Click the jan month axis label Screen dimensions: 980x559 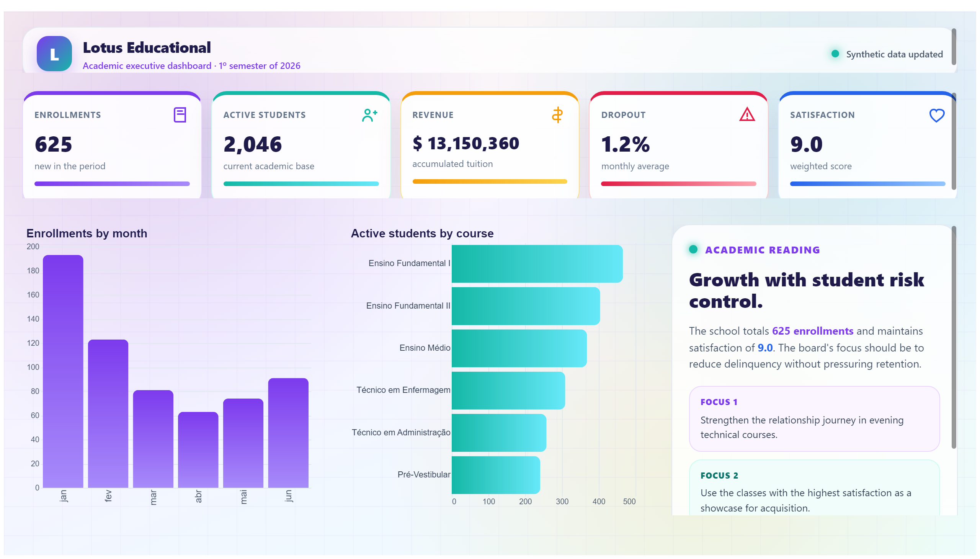tap(63, 496)
